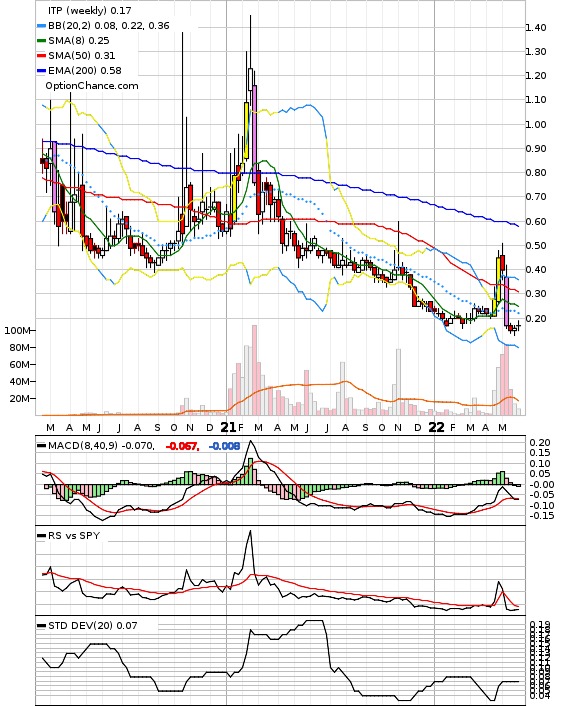Click the 1.40 price axis label
Viewport: 566px width, 706px height.
(536, 28)
